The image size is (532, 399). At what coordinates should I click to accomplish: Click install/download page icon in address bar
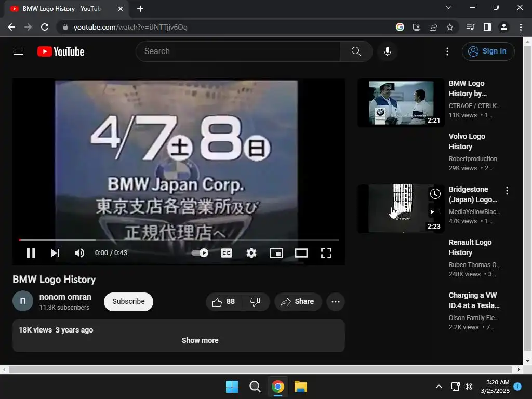coord(417,27)
